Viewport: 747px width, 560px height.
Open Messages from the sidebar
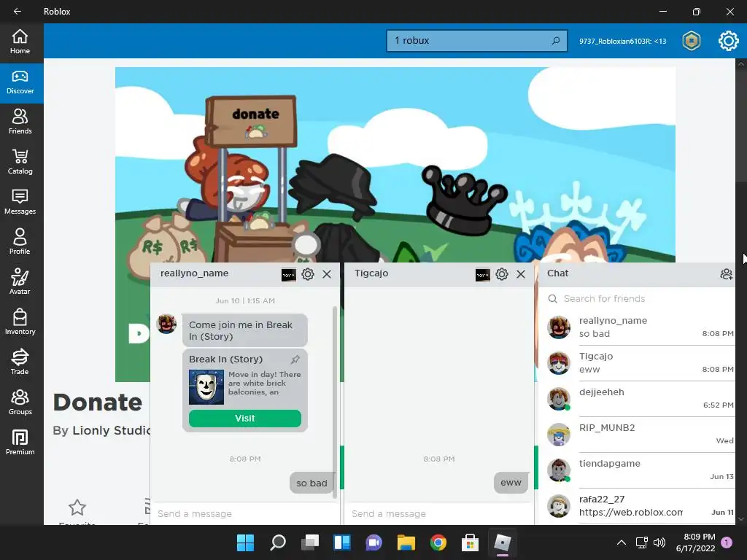tap(20, 203)
